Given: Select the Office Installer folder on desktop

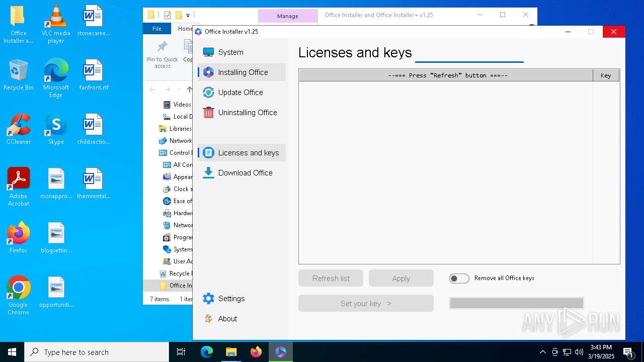Looking at the screenshot, I should 19,24.
